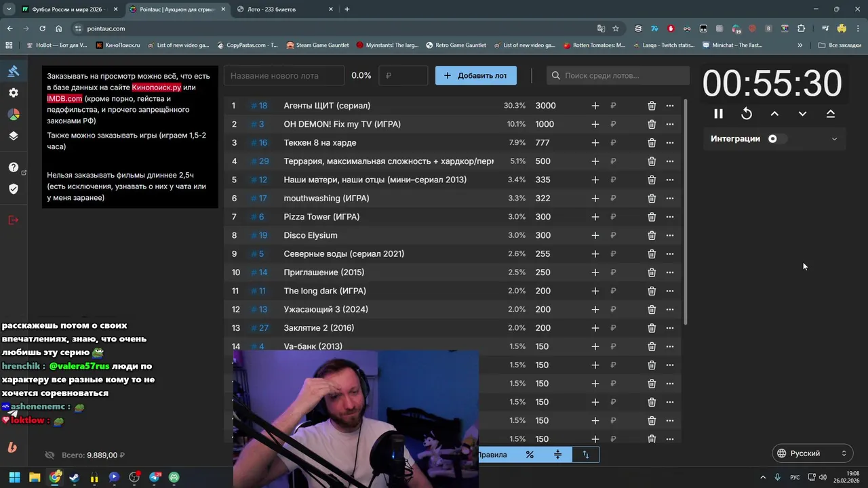The width and height of the screenshot is (868, 488).
Task: Open Steam from the taskbar
Action: [74, 477]
